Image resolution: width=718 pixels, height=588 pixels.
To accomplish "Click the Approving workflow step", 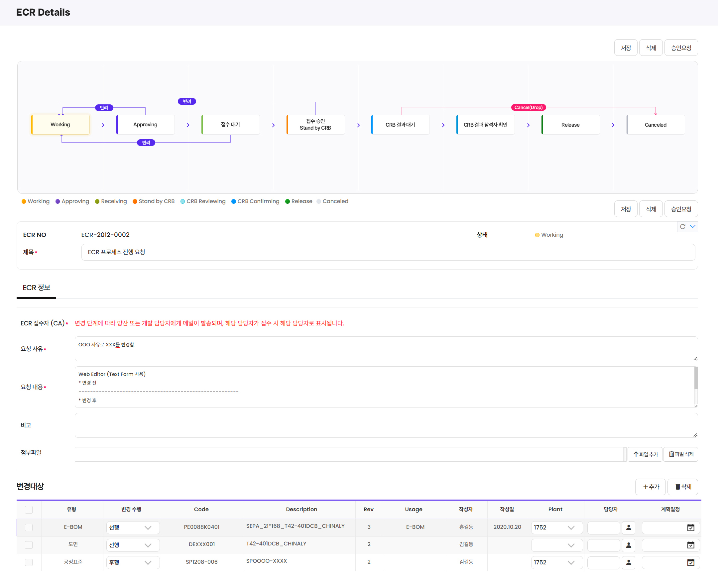I will point(145,125).
